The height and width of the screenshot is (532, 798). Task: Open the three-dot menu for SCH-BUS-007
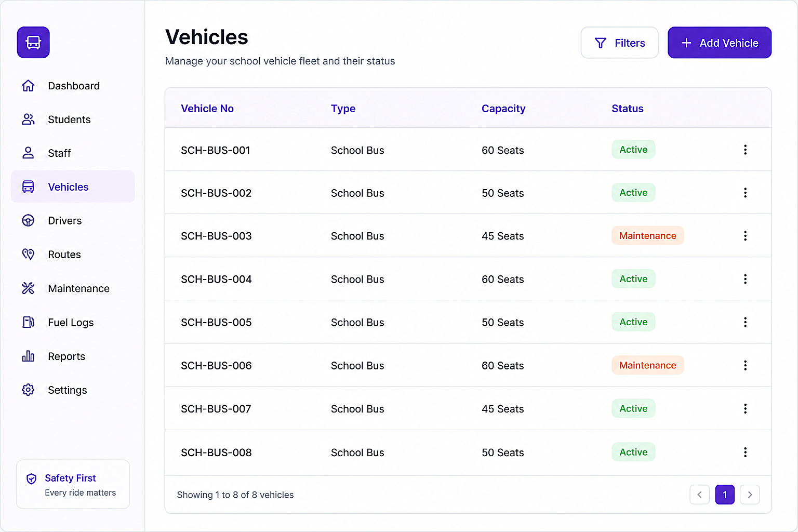745,408
